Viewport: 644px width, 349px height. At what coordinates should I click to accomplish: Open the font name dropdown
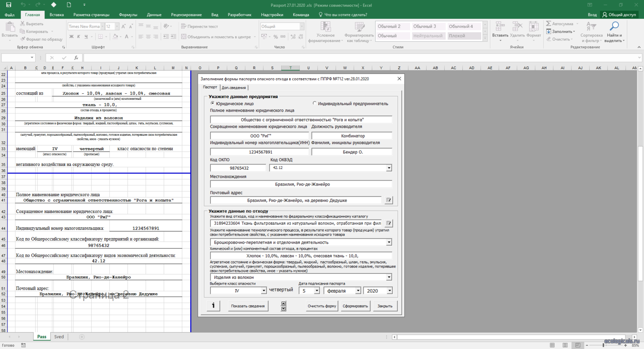pyautogui.click(x=102, y=26)
